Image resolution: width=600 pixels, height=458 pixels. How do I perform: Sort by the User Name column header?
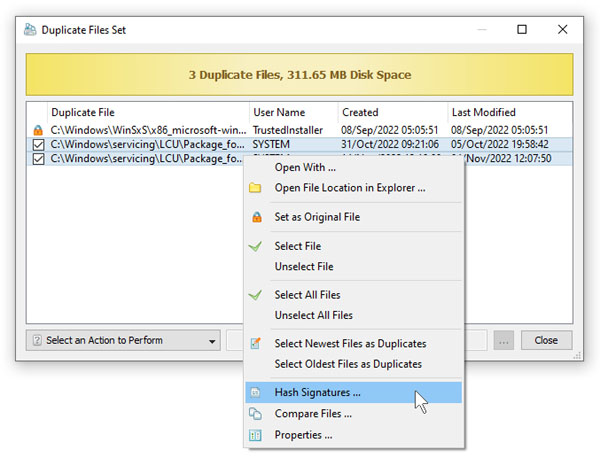click(x=293, y=112)
